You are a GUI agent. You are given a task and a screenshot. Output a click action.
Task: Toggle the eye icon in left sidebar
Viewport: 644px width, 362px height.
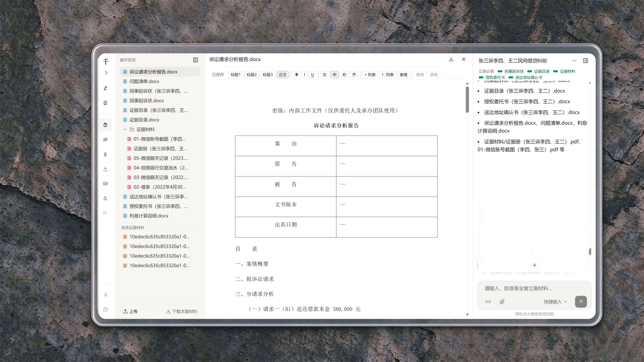point(105,140)
